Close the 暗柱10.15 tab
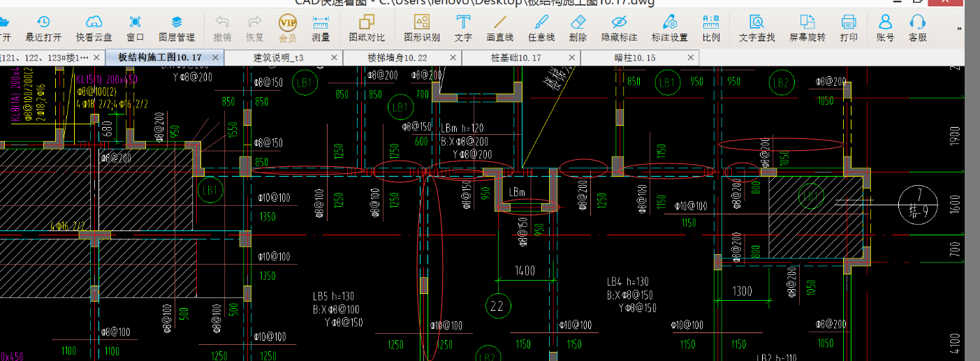The image size is (980, 361). 691,57
